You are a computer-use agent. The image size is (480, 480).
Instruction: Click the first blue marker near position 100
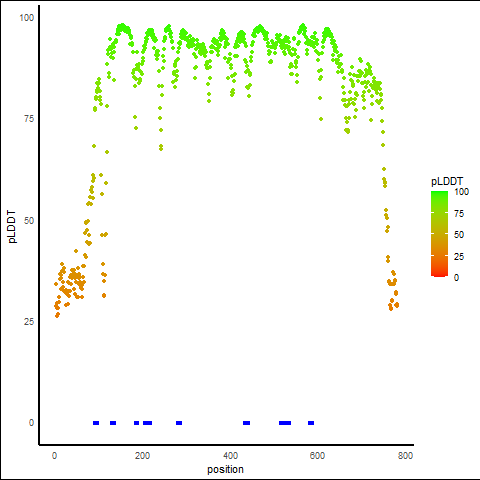(x=96, y=423)
